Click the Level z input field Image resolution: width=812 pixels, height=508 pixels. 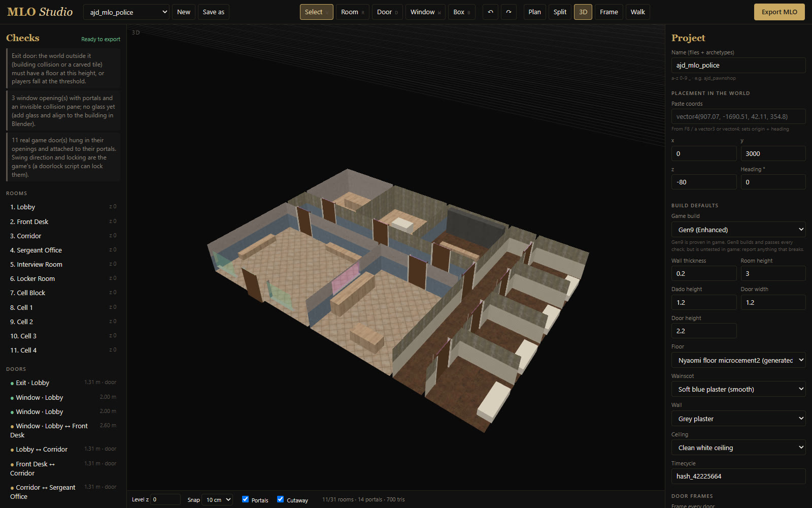(165, 500)
